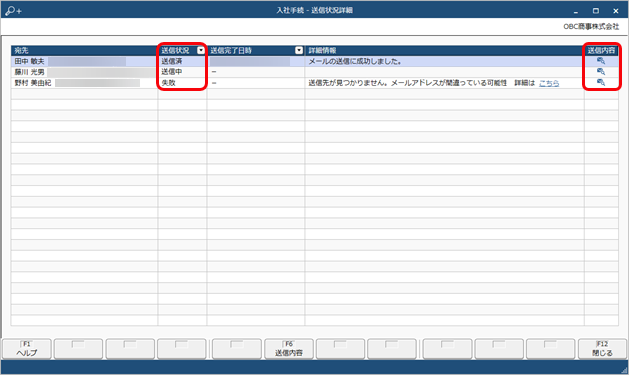Click the 送信先が見つかりません error message
This screenshot has height=375, width=629.
click(408, 83)
